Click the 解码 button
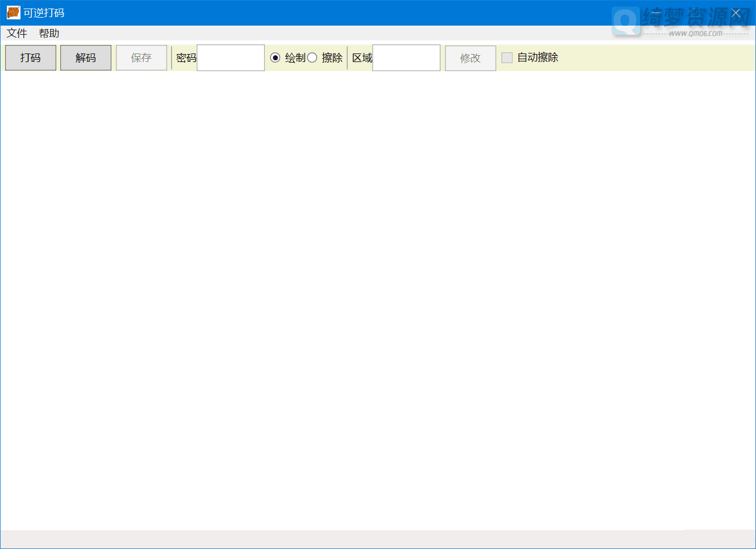756x549 pixels. [x=86, y=57]
